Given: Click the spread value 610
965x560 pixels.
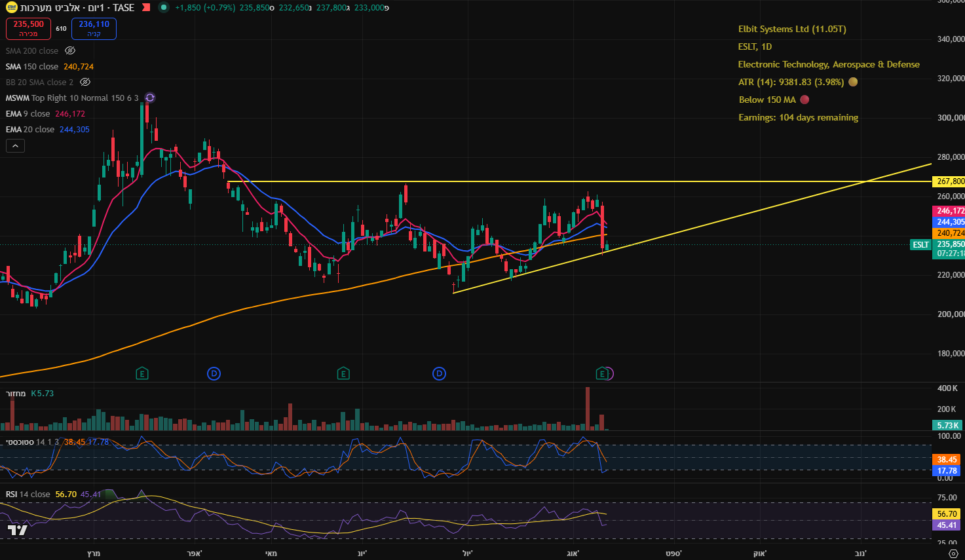Looking at the screenshot, I should click(61, 29).
